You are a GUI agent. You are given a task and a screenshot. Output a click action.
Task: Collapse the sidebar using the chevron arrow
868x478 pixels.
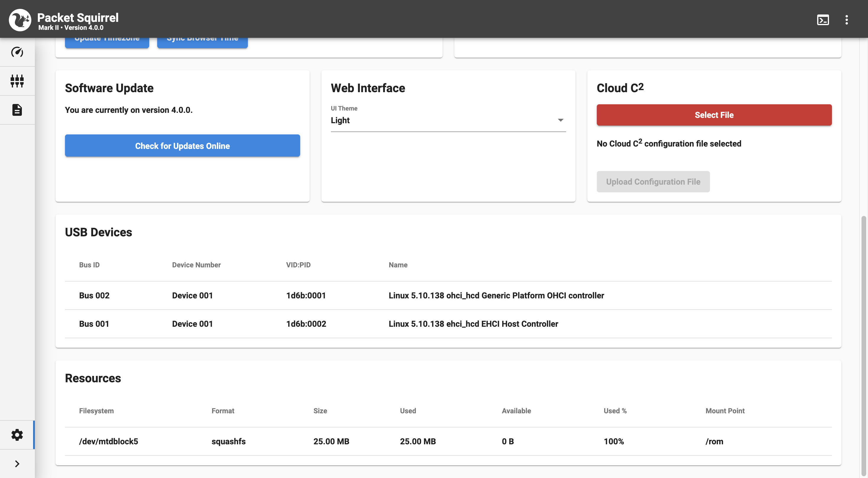[17, 464]
